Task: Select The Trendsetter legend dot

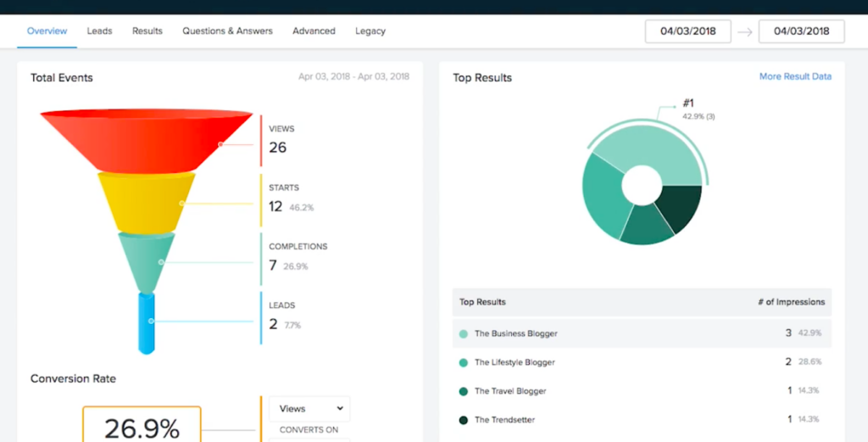Action: pyautogui.click(x=464, y=421)
